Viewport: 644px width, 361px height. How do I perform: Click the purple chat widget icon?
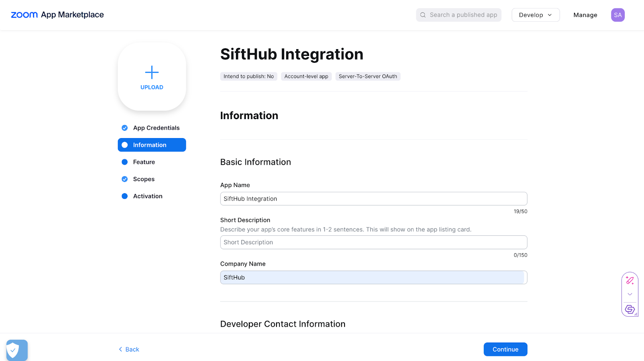pyautogui.click(x=630, y=309)
